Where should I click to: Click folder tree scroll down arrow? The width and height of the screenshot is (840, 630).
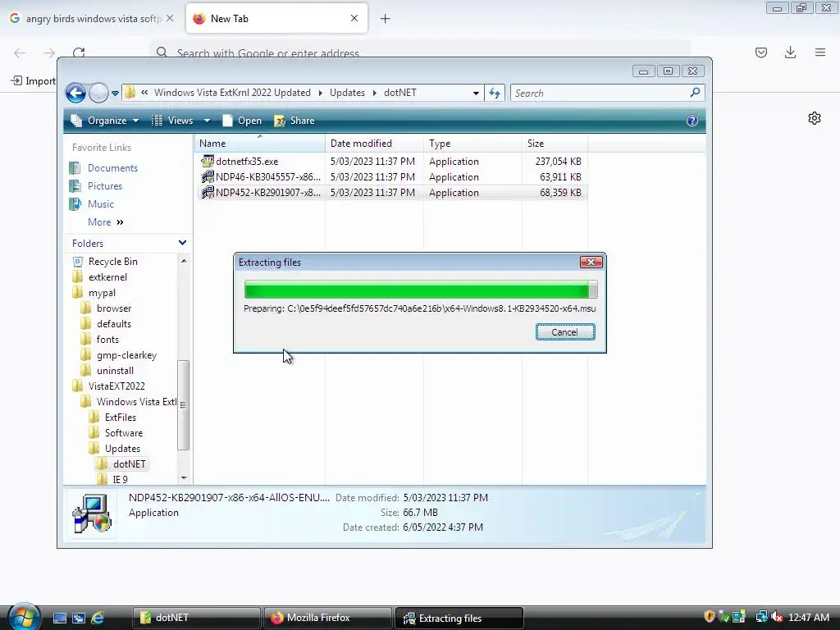(184, 478)
